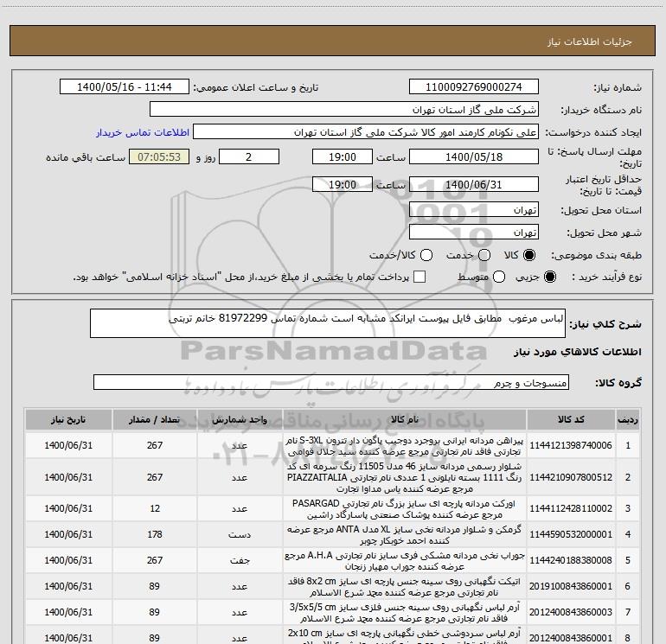The width and height of the screenshot is (666, 644).
Task: Click the ردیف column header
Action: tap(628, 420)
